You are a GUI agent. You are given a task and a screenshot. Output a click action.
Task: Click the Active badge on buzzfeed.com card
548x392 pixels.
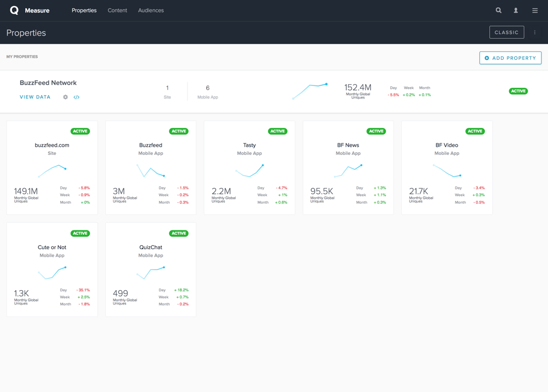coord(80,131)
